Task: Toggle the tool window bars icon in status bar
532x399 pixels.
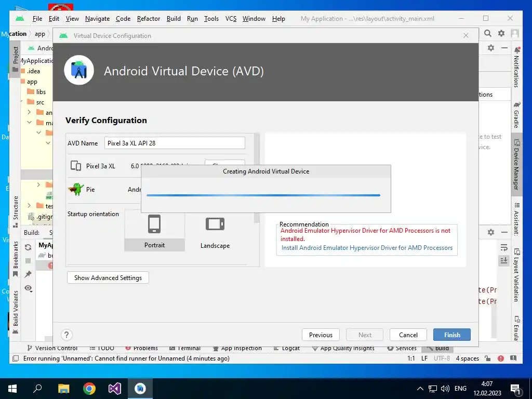Action: click(15, 358)
